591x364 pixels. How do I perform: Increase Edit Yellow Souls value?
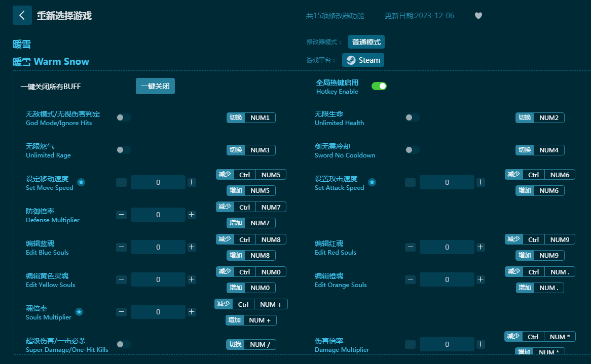(192, 279)
